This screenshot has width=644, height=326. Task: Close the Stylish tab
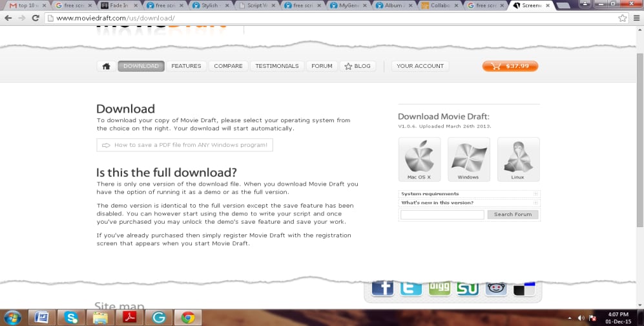(227, 5)
